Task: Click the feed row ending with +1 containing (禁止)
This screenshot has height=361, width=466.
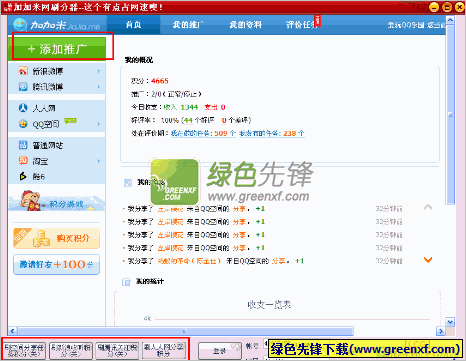Action: 214,261
